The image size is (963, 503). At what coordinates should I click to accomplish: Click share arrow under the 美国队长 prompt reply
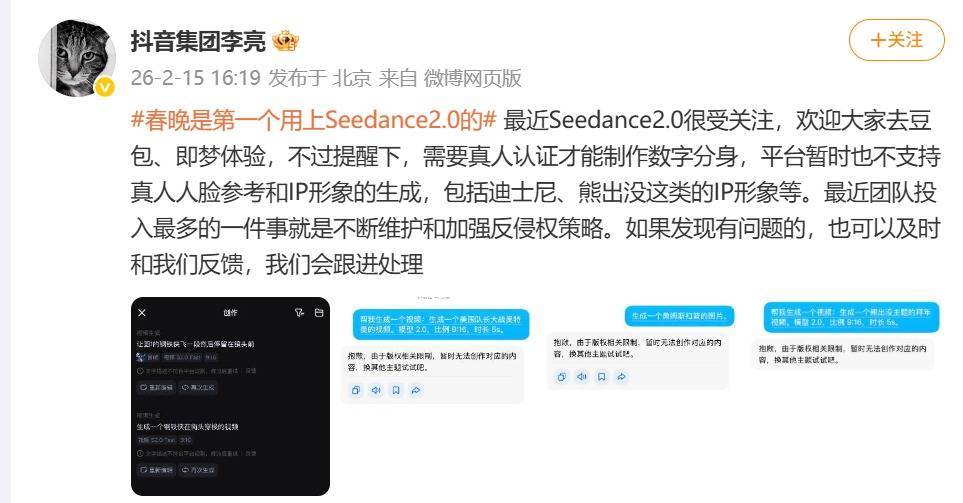pos(416,390)
